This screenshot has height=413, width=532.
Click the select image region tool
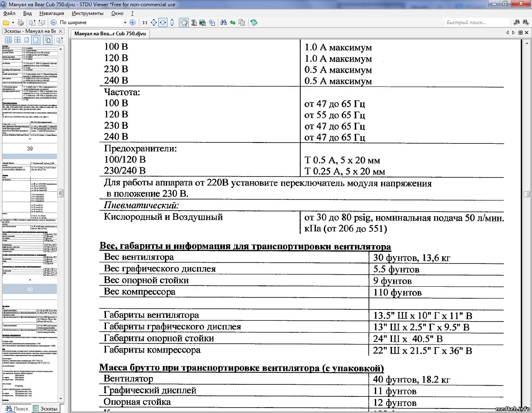click(x=202, y=22)
